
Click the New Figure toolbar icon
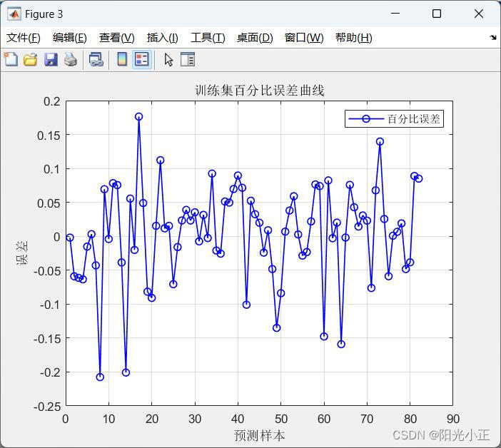(11, 59)
